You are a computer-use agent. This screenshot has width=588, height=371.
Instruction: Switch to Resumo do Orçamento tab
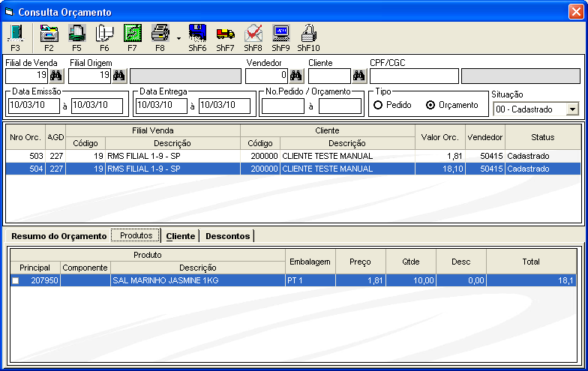58,236
